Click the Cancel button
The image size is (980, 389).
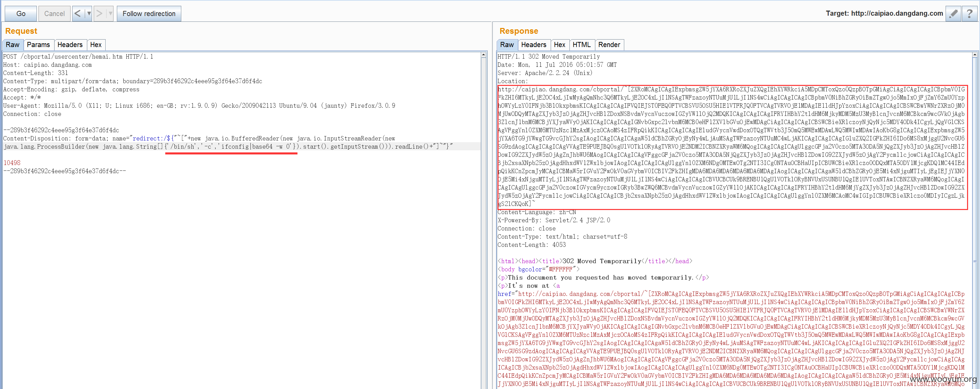click(55, 14)
